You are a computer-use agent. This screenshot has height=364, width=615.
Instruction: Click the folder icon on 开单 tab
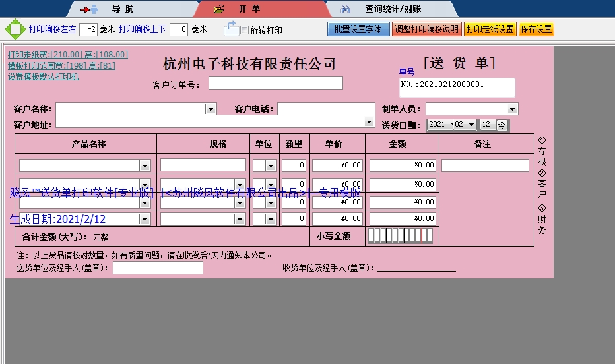pos(219,9)
